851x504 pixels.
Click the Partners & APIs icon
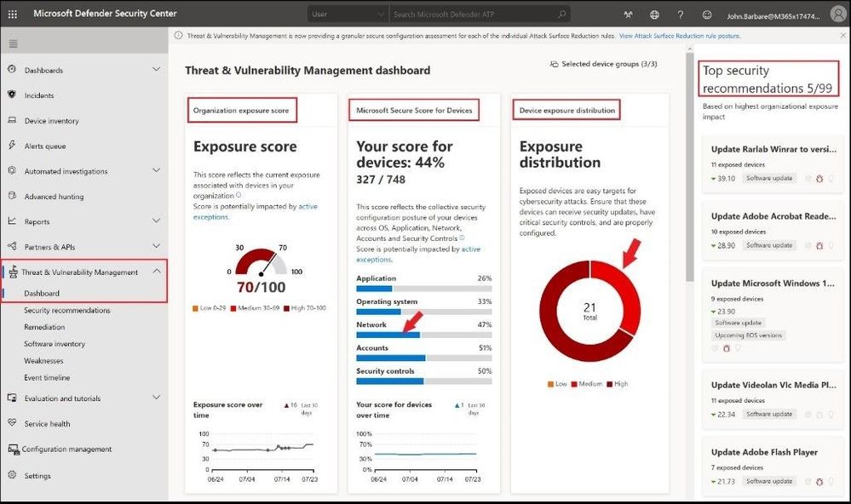click(x=12, y=246)
